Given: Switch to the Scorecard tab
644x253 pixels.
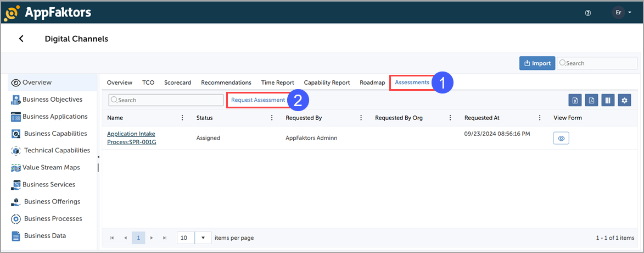Looking at the screenshot, I should pyautogui.click(x=177, y=82).
